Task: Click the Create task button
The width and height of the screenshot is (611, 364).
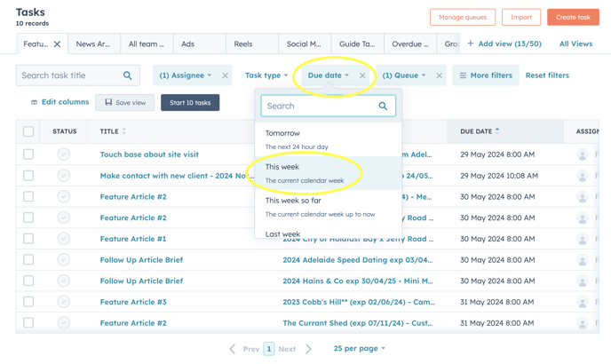Action: tap(573, 17)
